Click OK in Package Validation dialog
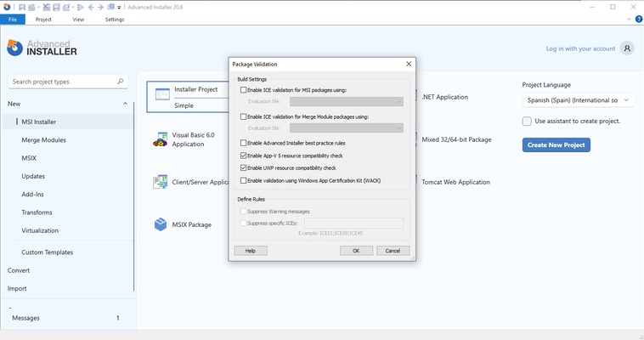This screenshot has height=340, width=644. click(x=356, y=251)
